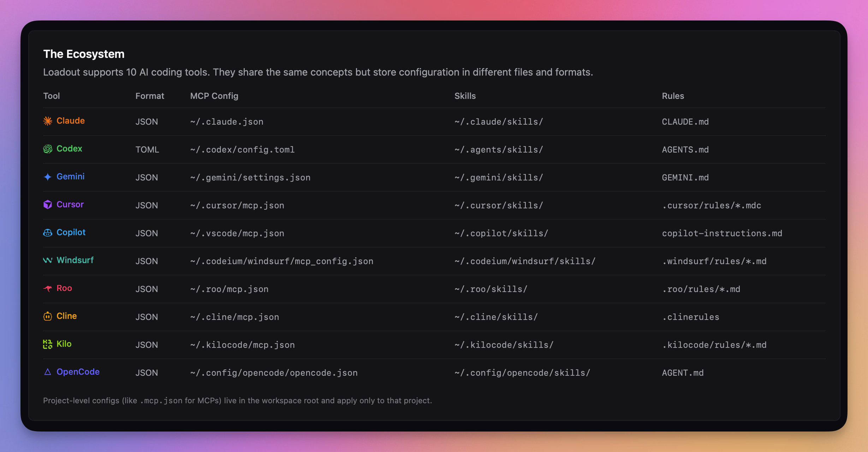Select the Rules column header

coord(672,96)
